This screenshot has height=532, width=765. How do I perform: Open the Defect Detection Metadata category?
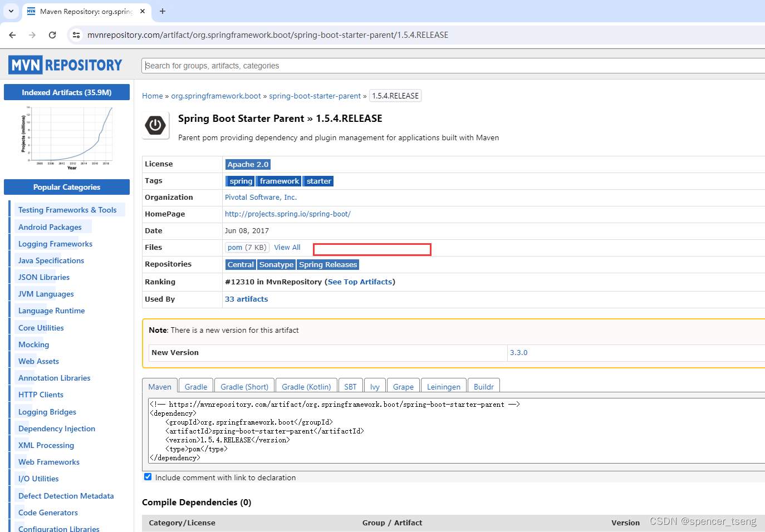click(x=66, y=496)
